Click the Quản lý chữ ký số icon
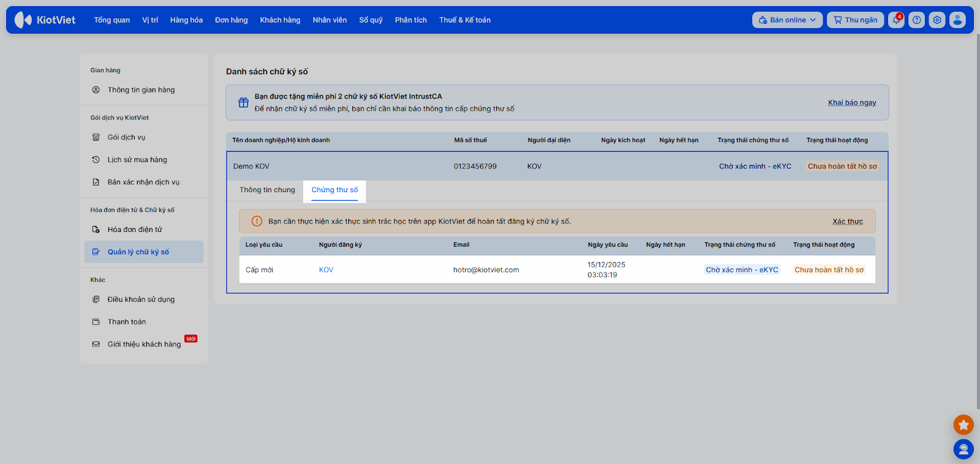The width and height of the screenshot is (980, 464). 96,252
